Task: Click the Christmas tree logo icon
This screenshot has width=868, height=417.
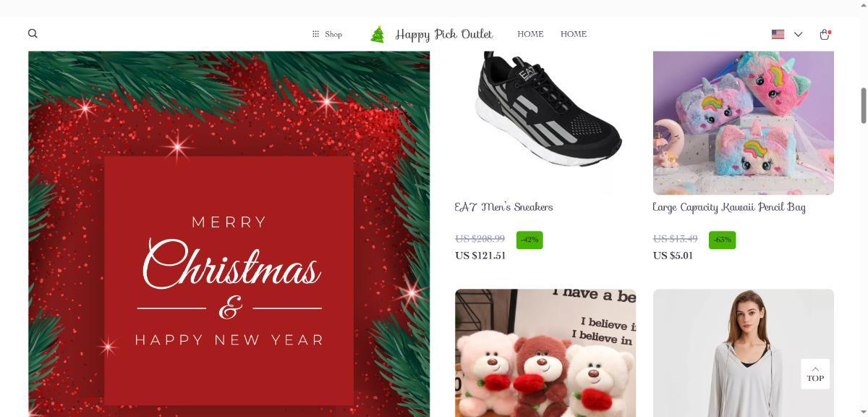Action: point(377,34)
